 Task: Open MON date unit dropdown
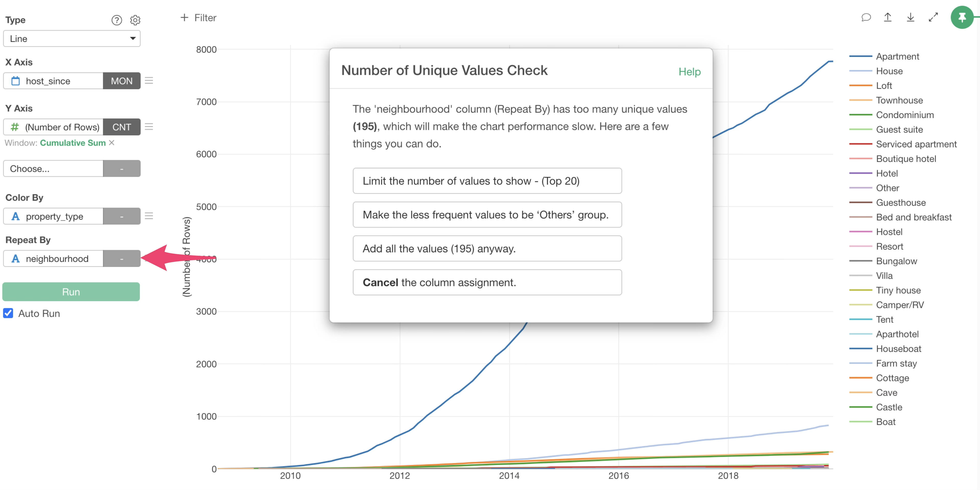coord(121,81)
